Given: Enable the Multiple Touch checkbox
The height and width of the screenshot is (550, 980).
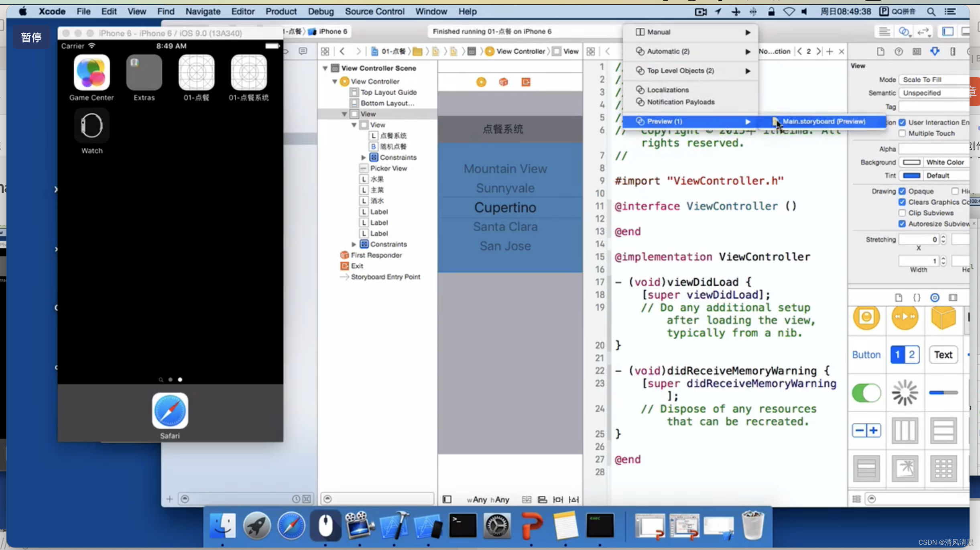Looking at the screenshot, I should [902, 133].
